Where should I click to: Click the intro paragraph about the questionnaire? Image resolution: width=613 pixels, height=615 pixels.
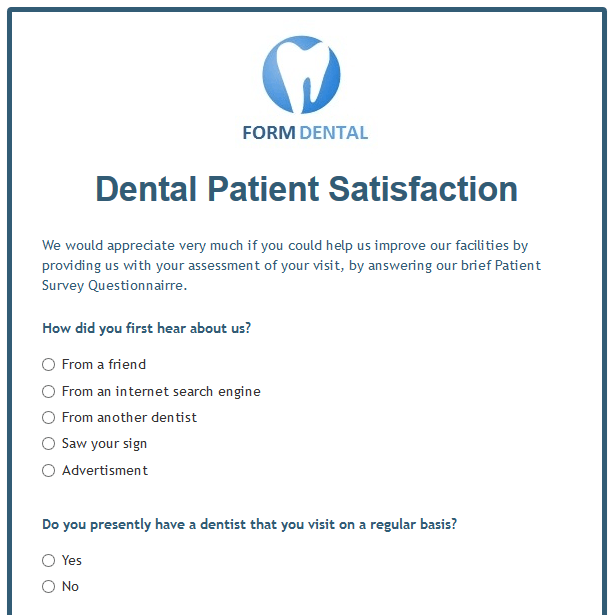click(x=290, y=265)
